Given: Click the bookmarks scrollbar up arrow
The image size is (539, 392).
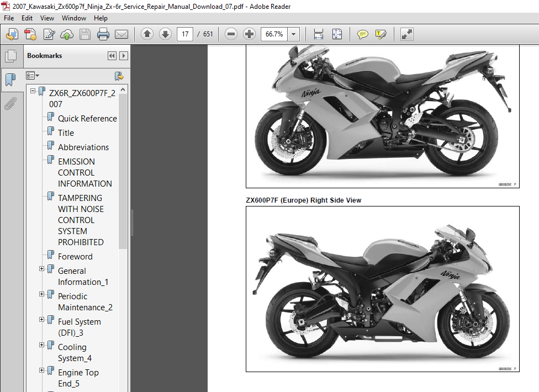Looking at the screenshot, I should click(123, 89).
